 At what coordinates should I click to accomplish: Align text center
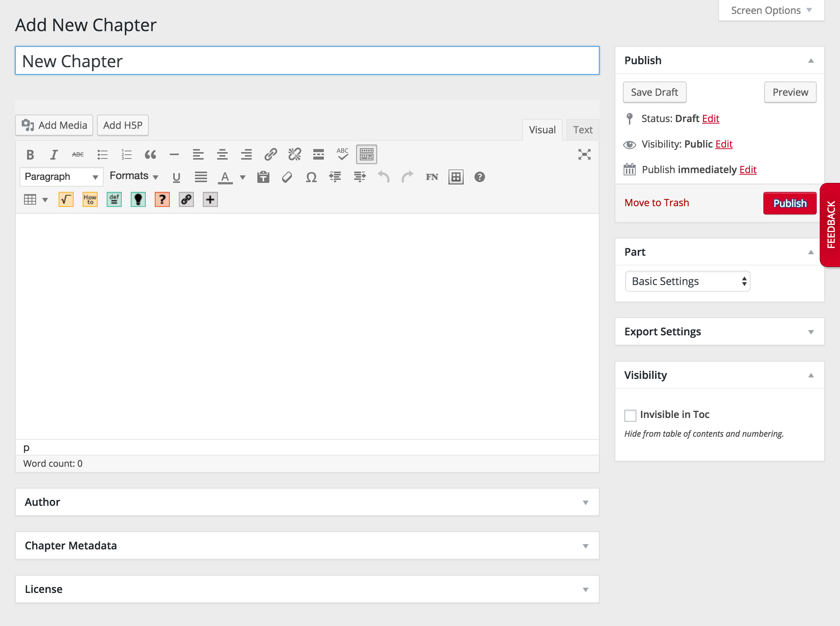click(222, 155)
